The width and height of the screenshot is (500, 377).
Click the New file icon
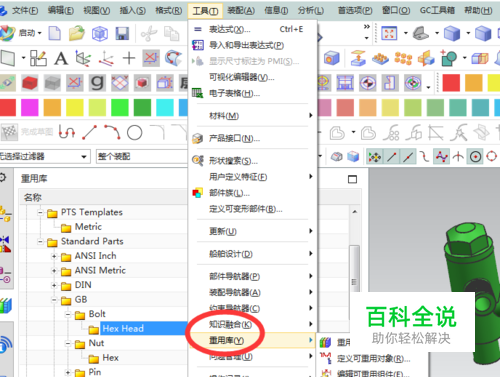coord(55,33)
